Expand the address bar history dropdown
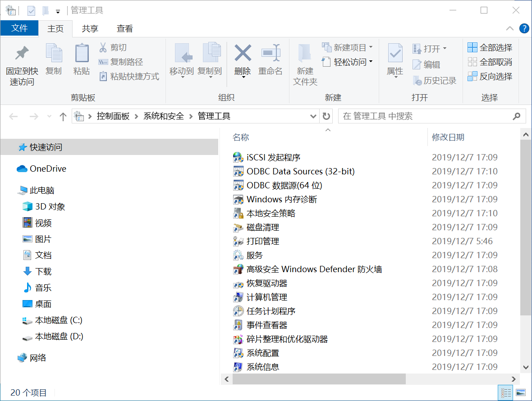The width and height of the screenshot is (532, 401). click(313, 116)
